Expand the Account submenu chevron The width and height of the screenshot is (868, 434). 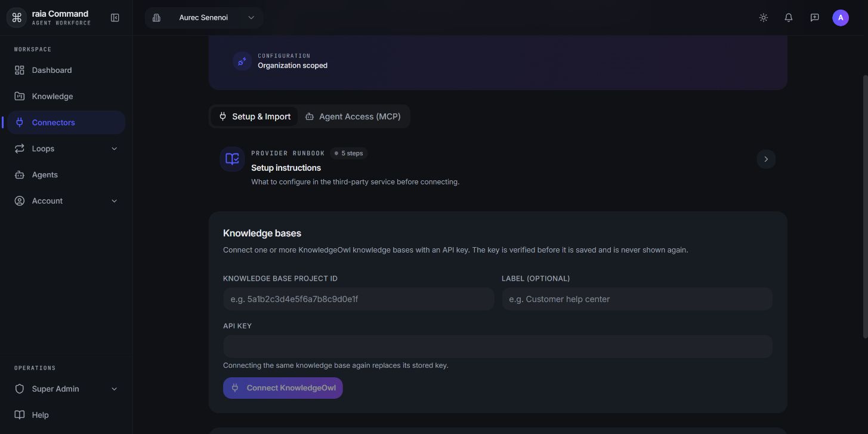tap(115, 201)
